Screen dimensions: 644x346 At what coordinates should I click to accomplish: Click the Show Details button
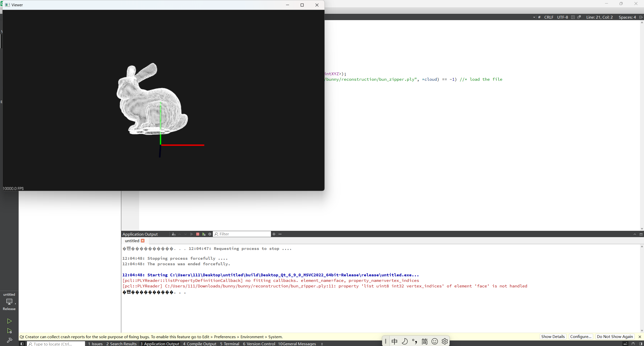pos(553,336)
